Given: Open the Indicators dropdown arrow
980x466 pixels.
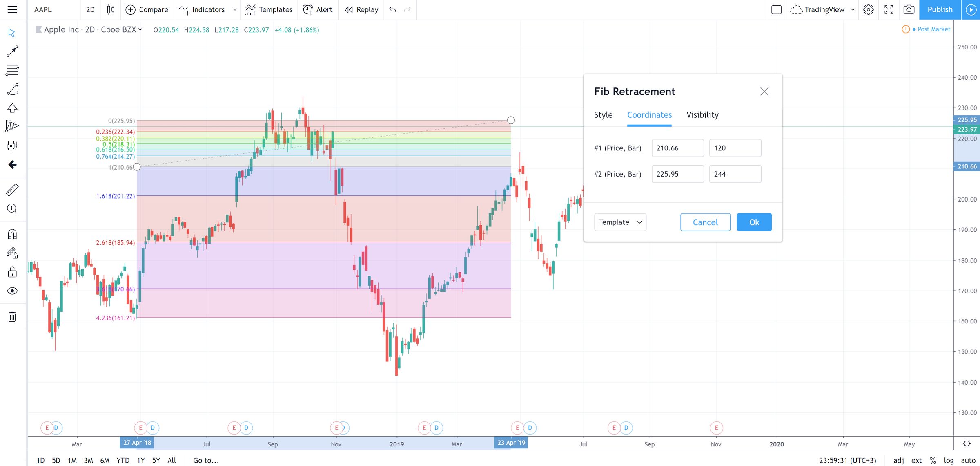Looking at the screenshot, I should (x=234, y=9).
